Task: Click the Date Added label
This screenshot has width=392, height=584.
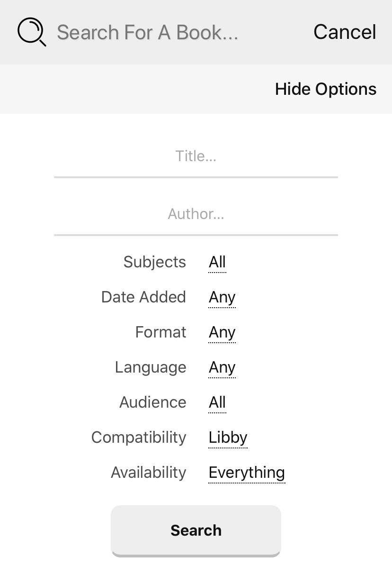Action: [143, 297]
